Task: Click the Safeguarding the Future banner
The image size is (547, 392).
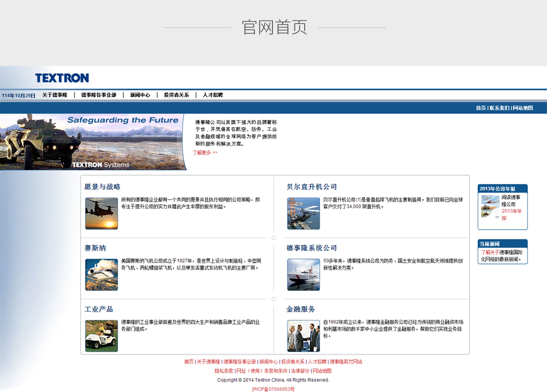Action: [93, 142]
